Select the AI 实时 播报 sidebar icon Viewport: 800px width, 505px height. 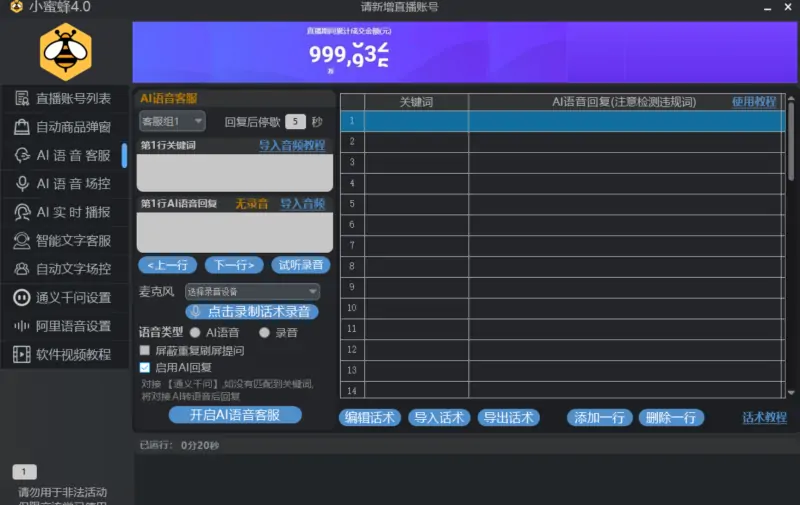[x=21, y=212]
